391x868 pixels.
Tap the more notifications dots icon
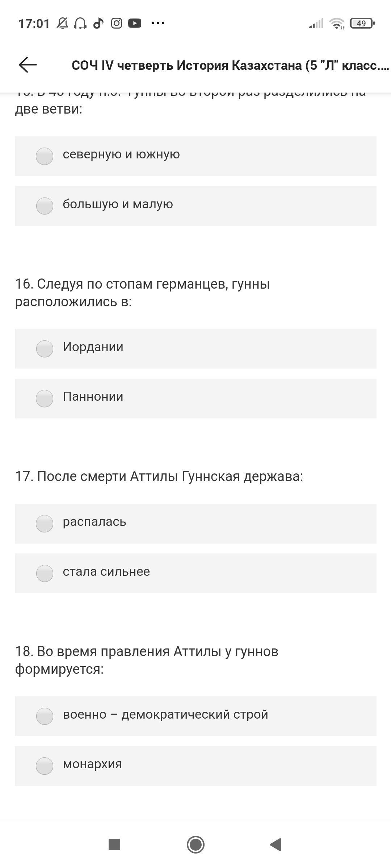point(157,24)
